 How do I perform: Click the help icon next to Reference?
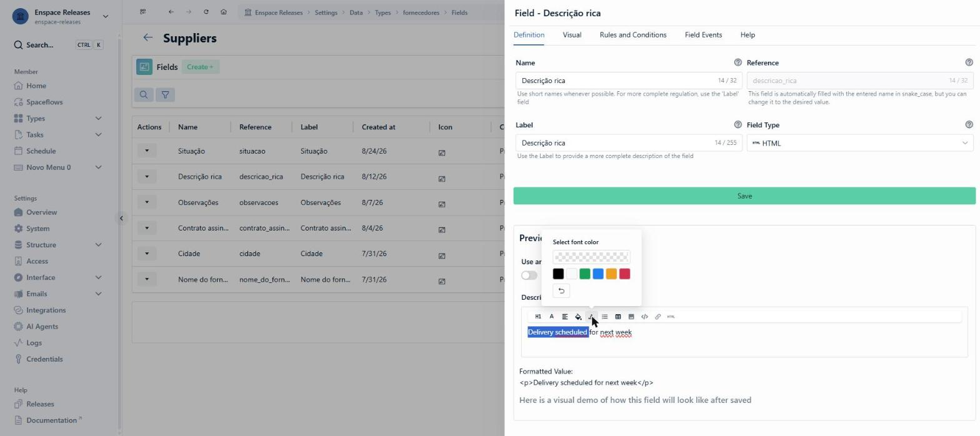pyautogui.click(x=969, y=62)
